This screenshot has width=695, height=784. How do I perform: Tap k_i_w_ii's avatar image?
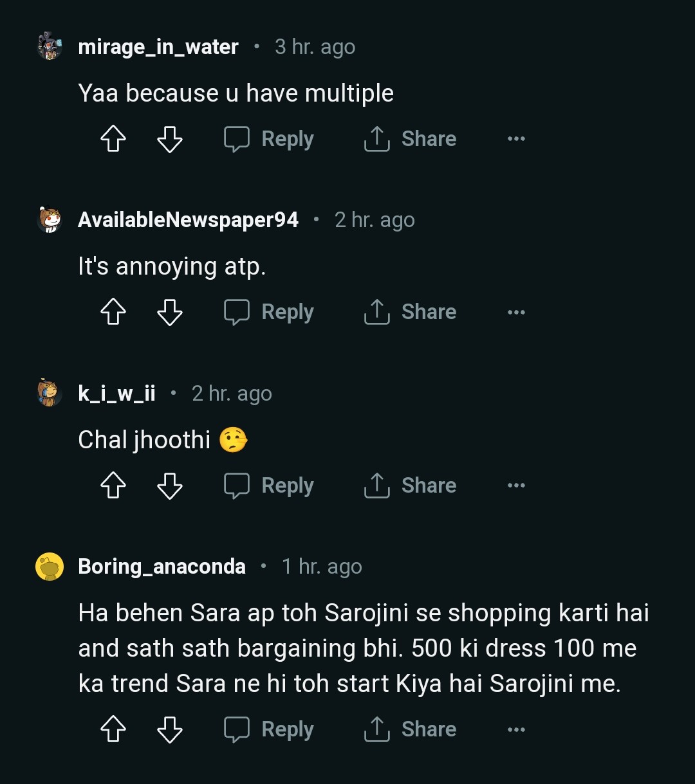coord(50,393)
